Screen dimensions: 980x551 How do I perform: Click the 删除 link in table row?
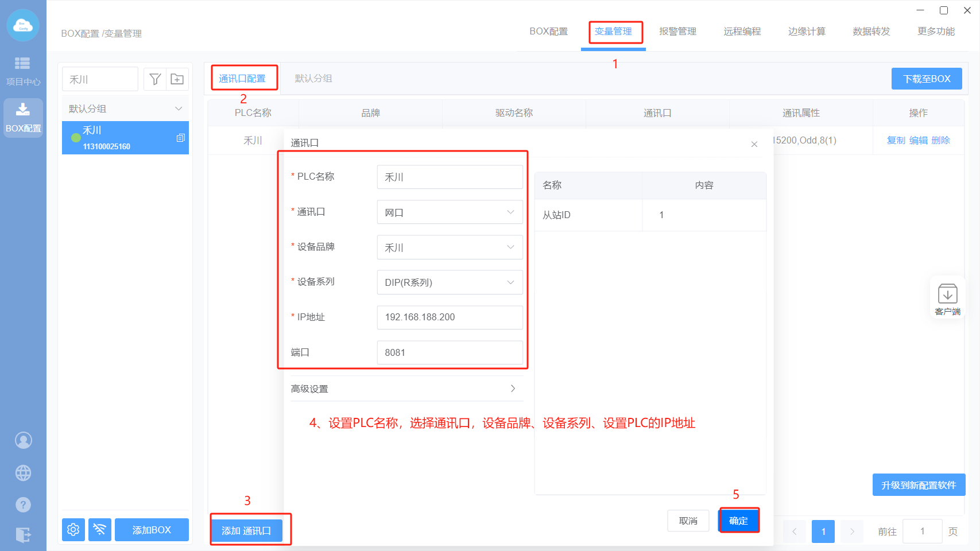940,141
